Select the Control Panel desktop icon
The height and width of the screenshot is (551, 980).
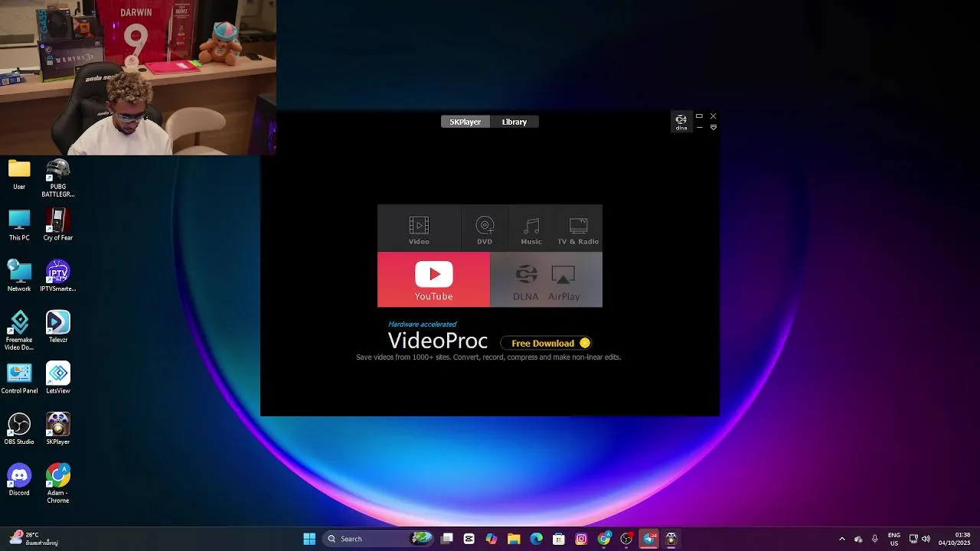coord(19,378)
